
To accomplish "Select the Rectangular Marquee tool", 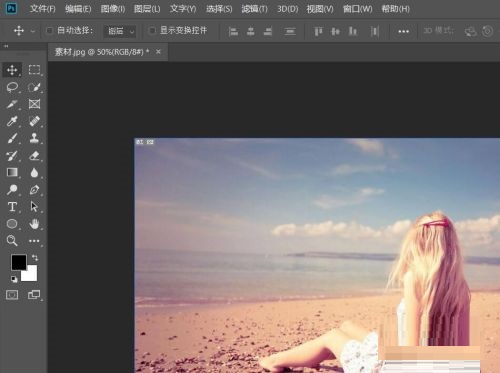I will pyautogui.click(x=34, y=70).
